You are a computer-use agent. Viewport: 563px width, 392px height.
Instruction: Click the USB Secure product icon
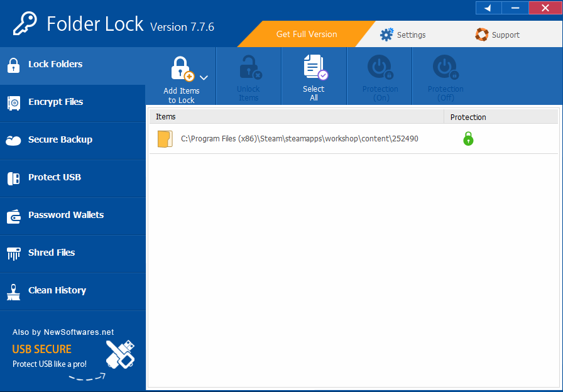(120, 354)
